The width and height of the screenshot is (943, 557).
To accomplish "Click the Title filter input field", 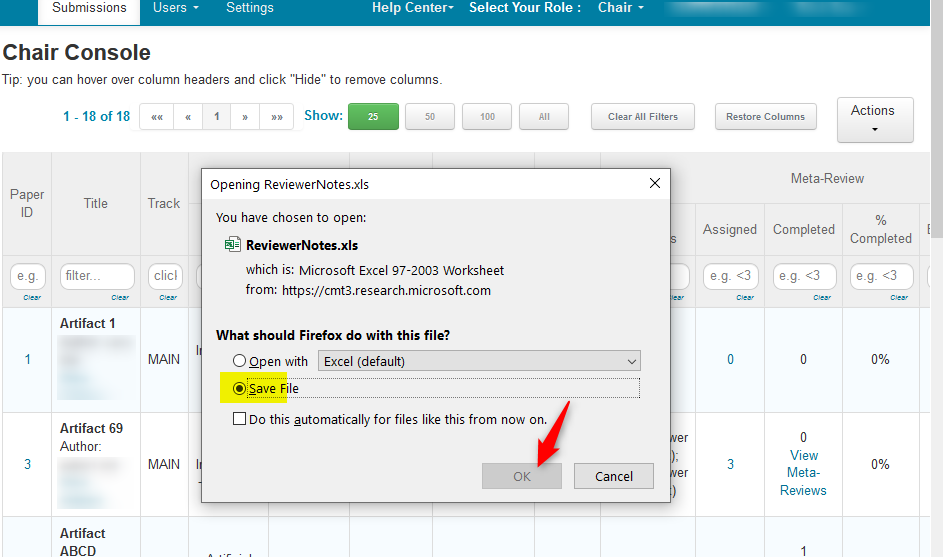I will coord(97,276).
